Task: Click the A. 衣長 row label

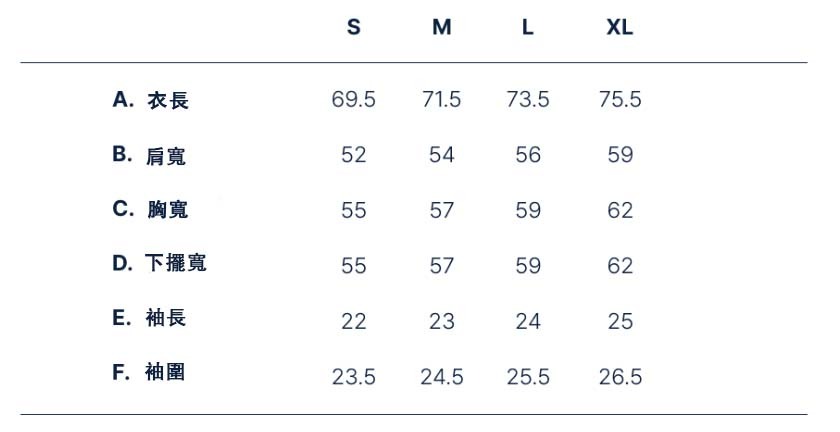Action: 150,100
